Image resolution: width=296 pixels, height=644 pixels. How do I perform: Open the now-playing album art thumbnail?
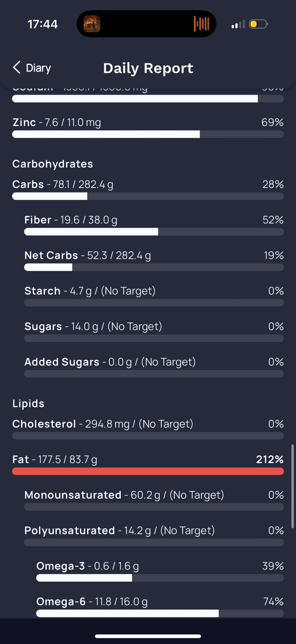tap(92, 24)
